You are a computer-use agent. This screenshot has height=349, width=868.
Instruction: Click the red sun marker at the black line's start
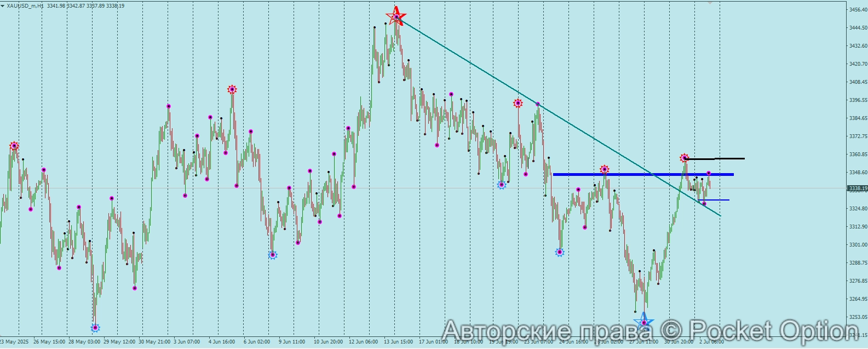(x=685, y=158)
